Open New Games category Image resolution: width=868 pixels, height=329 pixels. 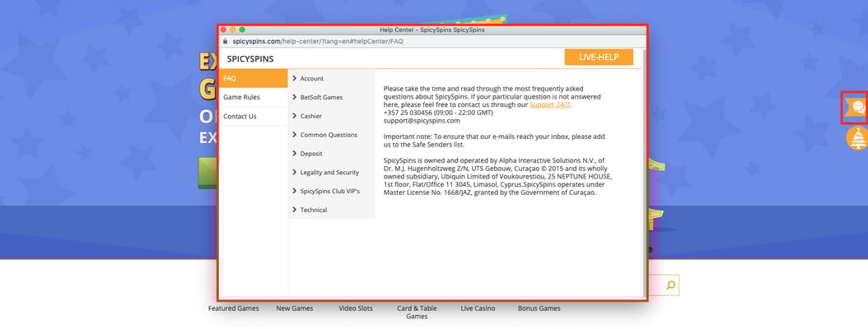pos(295,308)
